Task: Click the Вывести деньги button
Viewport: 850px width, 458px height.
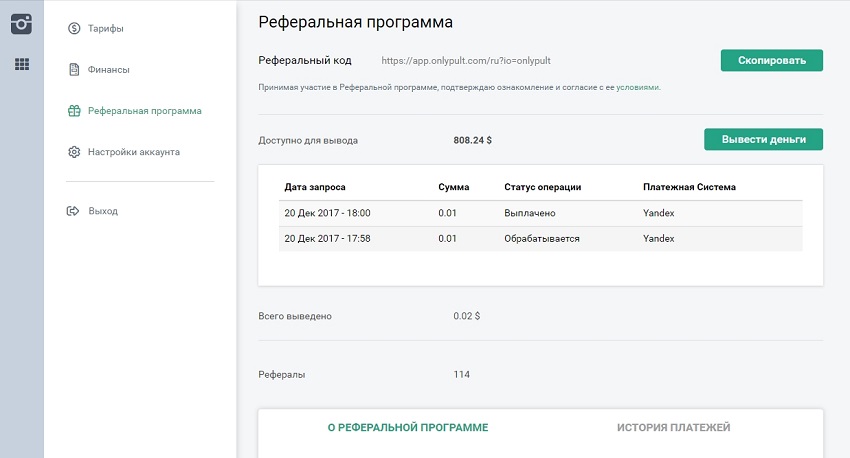Action: coord(763,139)
